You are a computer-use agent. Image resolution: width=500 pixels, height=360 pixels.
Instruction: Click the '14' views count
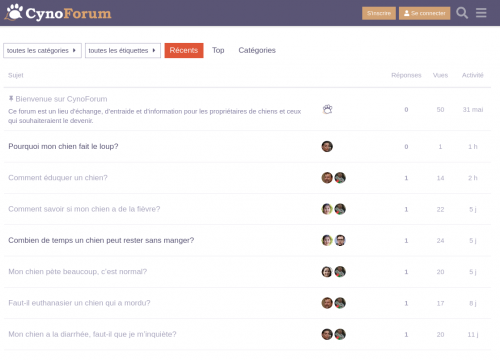tap(440, 178)
